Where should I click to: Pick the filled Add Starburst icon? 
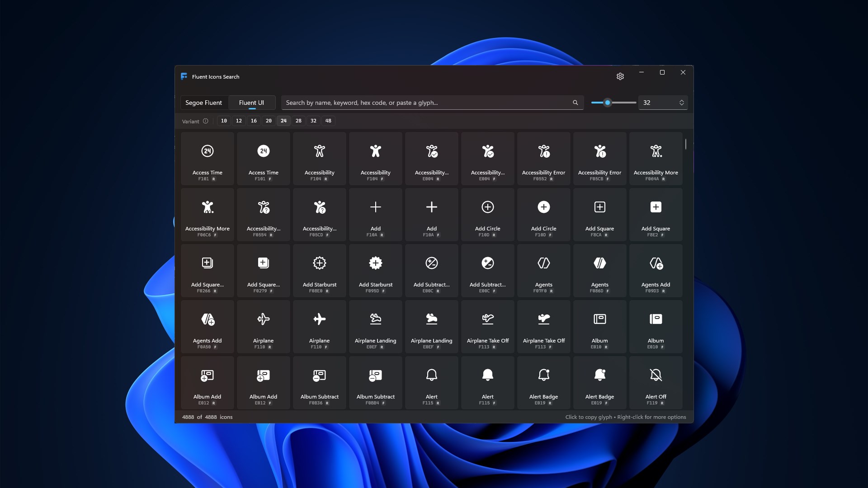[x=376, y=271]
